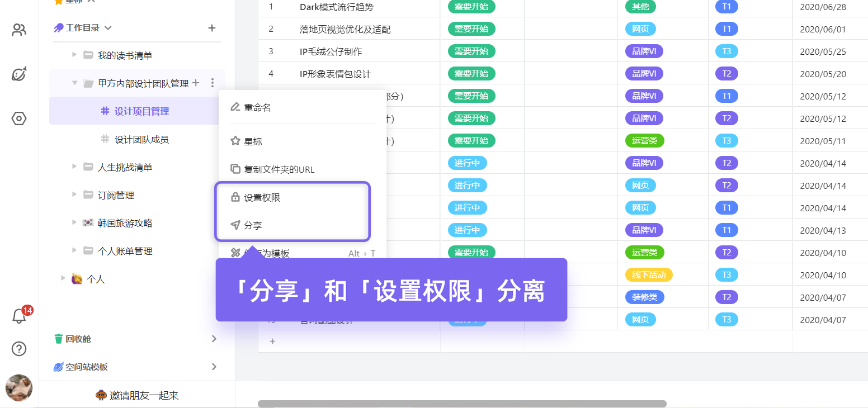Click the 线下活动 category tag
868x408 pixels.
coord(649,275)
